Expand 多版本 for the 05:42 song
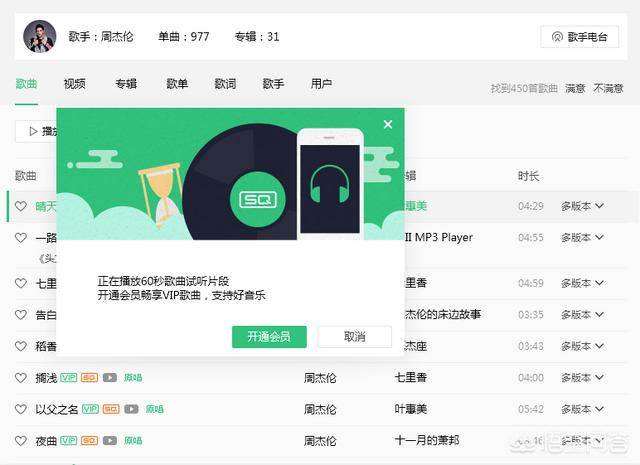640x465 pixels. pyautogui.click(x=582, y=409)
